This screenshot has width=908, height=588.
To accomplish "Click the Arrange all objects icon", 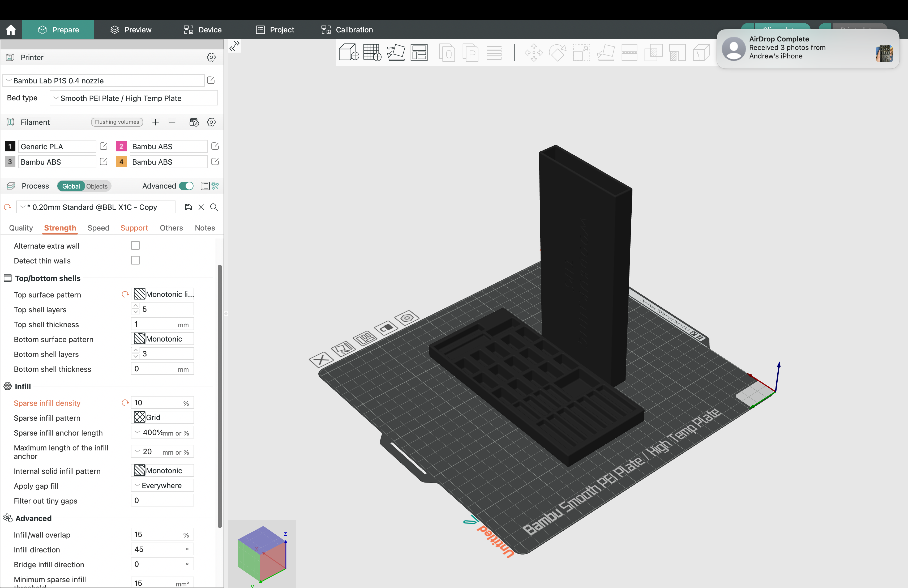I will pyautogui.click(x=419, y=52).
